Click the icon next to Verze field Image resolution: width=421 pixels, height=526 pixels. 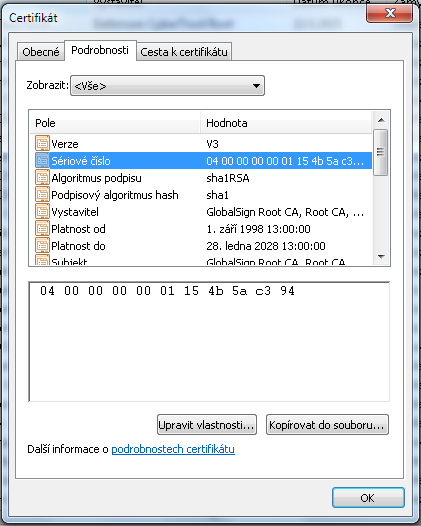pos(42,144)
